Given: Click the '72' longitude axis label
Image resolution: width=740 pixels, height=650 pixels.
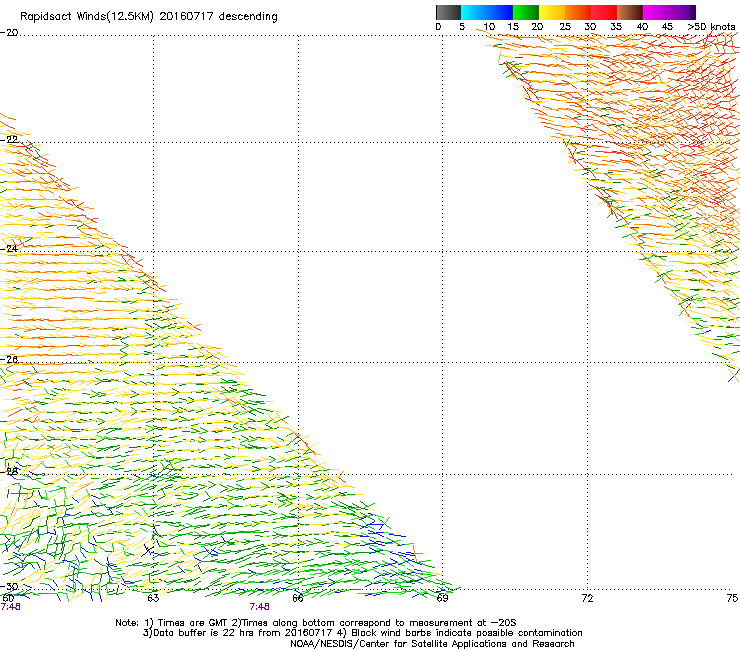Looking at the screenshot, I should [x=587, y=599].
